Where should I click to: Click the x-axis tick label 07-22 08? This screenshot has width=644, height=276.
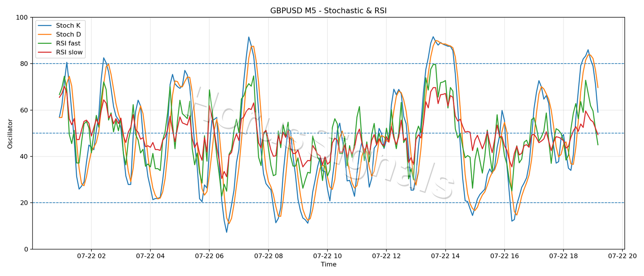point(268,255)
